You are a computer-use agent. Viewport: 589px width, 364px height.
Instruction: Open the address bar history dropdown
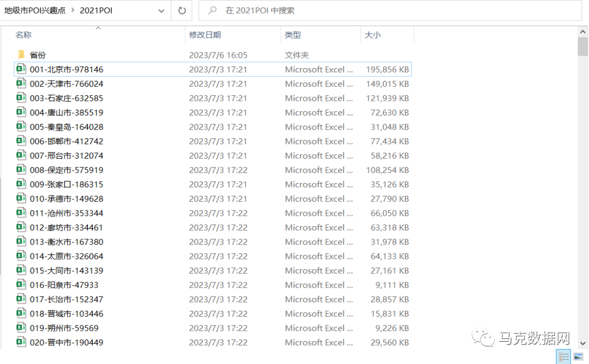pos(161,10)
